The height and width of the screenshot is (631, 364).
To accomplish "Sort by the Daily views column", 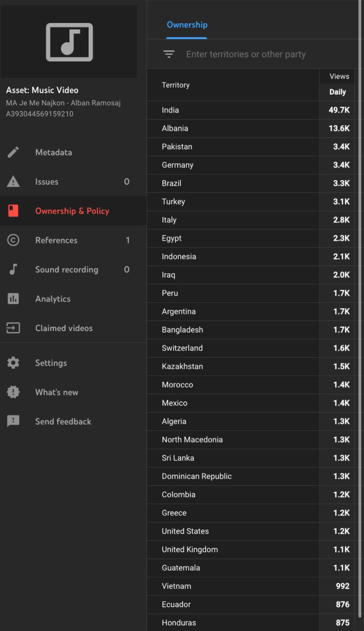I will (x=338, y=92).
